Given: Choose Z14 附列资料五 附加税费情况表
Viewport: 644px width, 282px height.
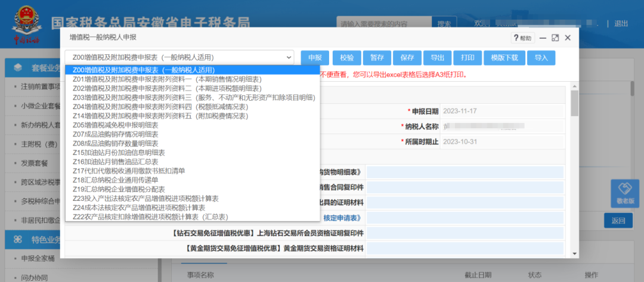Looking at the screenshot, I should (x=192, y=116).
